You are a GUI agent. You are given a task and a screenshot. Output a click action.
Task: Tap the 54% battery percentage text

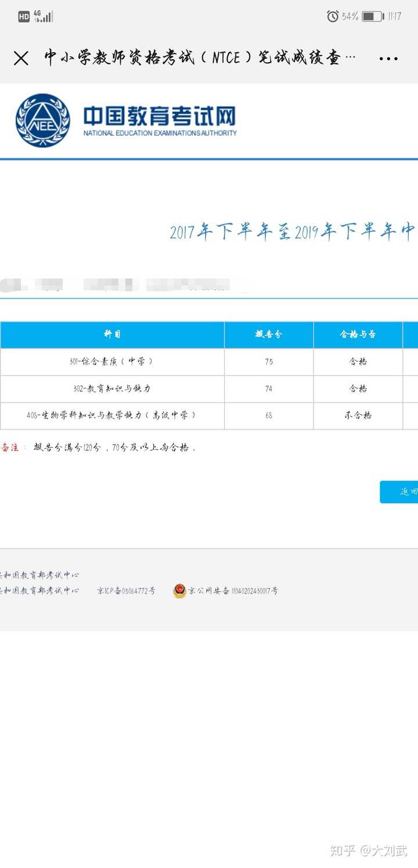350,16
